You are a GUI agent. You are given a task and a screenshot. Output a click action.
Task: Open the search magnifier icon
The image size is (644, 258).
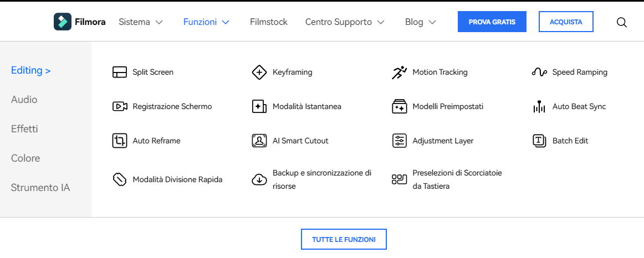point(622,22)
